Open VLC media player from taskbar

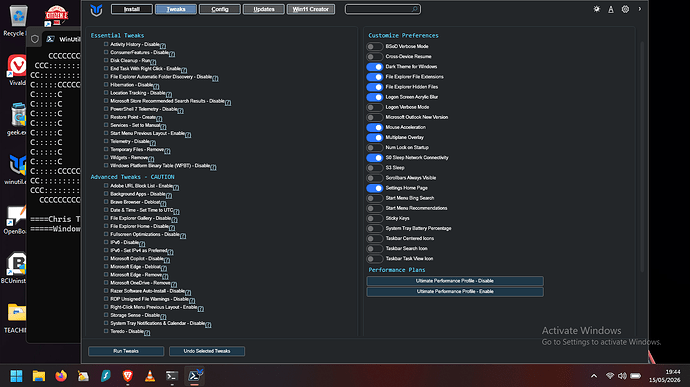coord(150,376)
